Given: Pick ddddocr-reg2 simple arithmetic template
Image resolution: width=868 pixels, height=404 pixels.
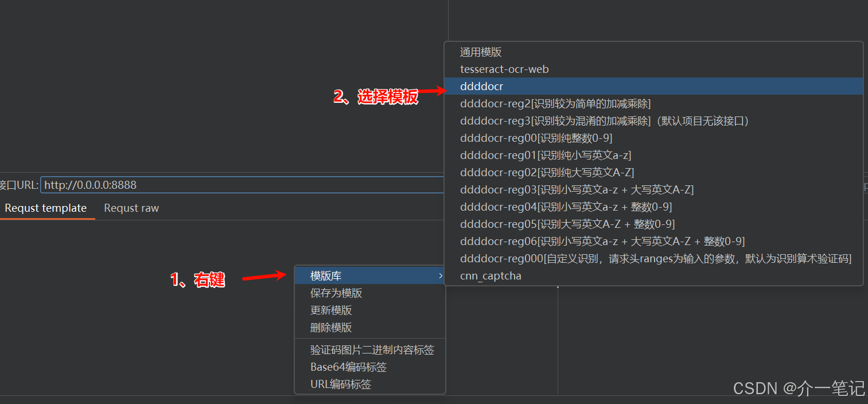Looking at the screenshot, I should tap(653, 104).
